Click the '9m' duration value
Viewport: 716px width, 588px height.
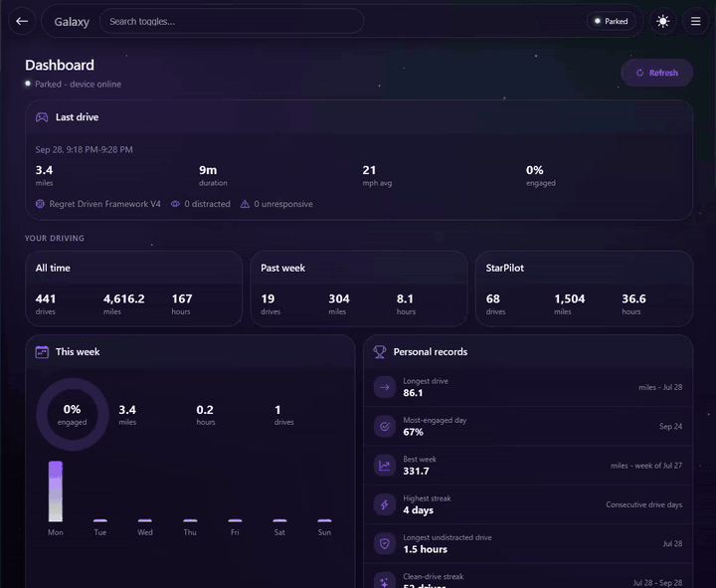pos(208,170)
